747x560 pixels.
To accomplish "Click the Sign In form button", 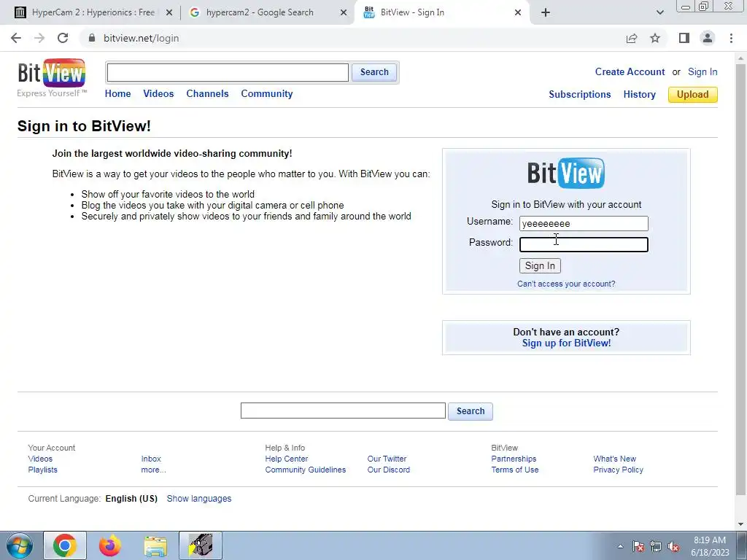I will click(540, 265).
